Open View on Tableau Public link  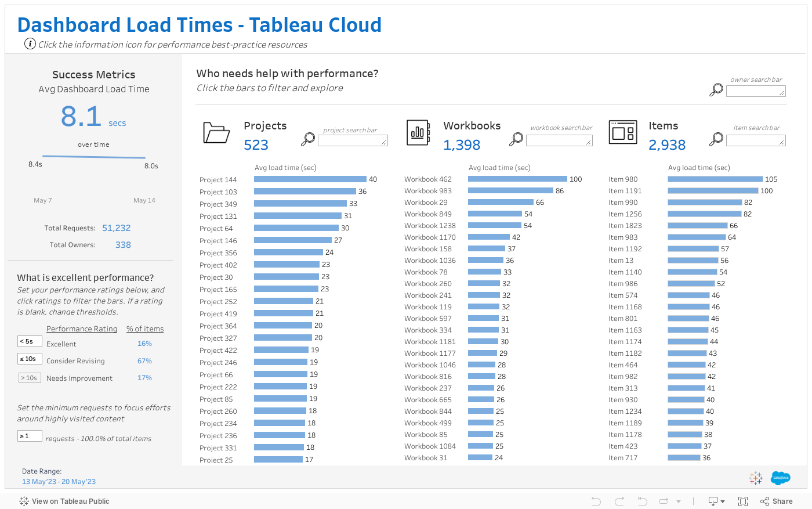pyautogui.click(x=64, y=501)
